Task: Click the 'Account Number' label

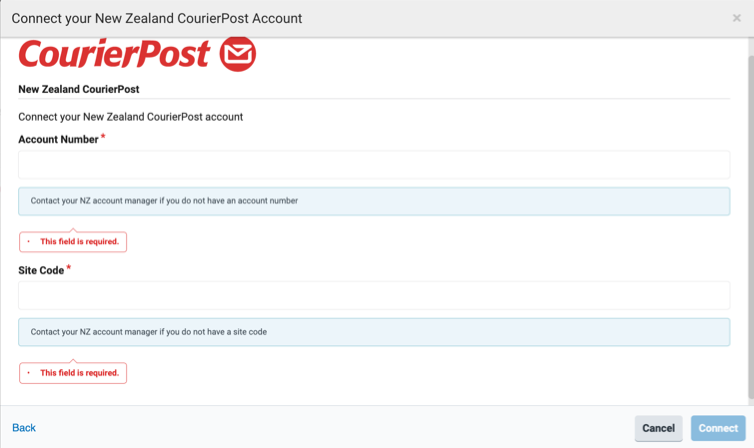Action: [x=58, y=139]
